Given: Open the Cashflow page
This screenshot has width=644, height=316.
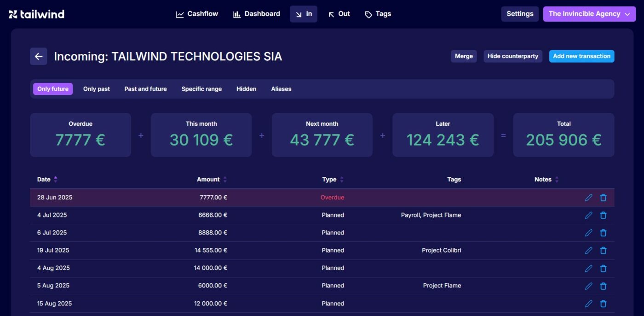Looking at the screenshot, I should point(197,14).
